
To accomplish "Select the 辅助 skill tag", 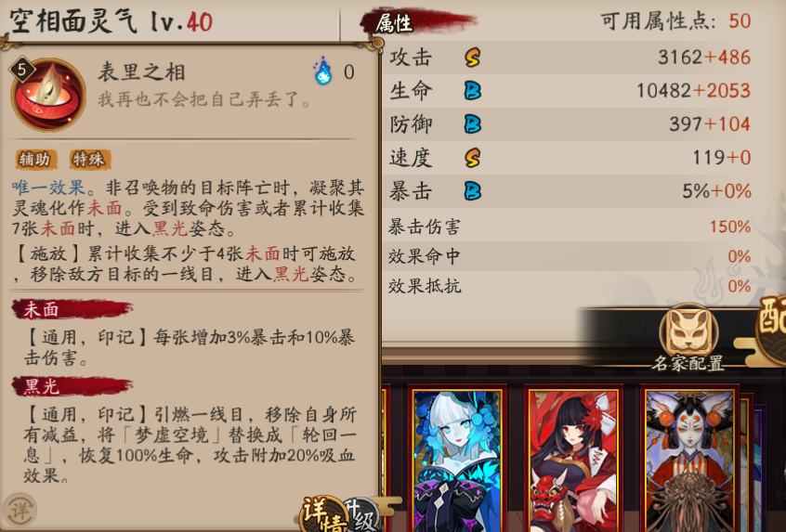I will [35, 160].
